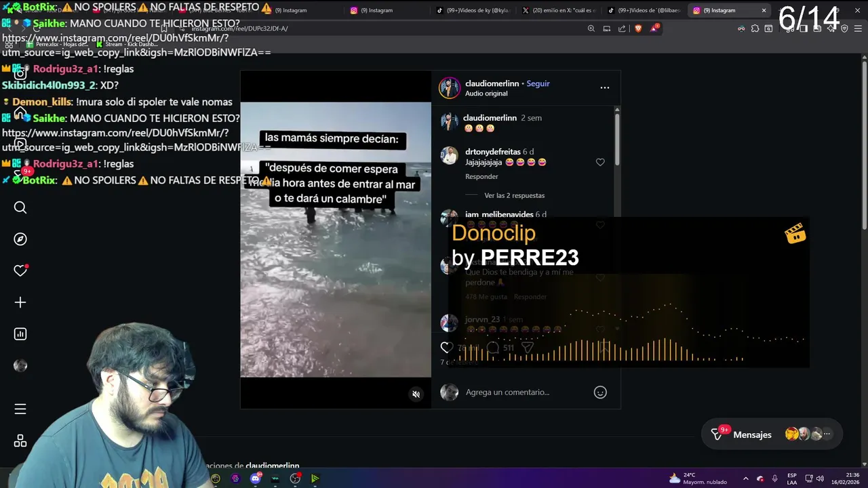Expand Ver las 2 respuestas

point(514,195)
